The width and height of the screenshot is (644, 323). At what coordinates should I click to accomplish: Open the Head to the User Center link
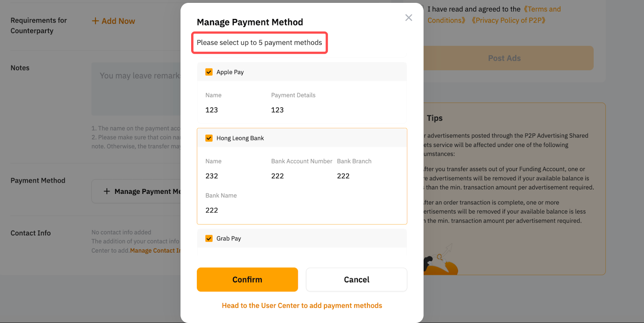(x=302, y=306)
